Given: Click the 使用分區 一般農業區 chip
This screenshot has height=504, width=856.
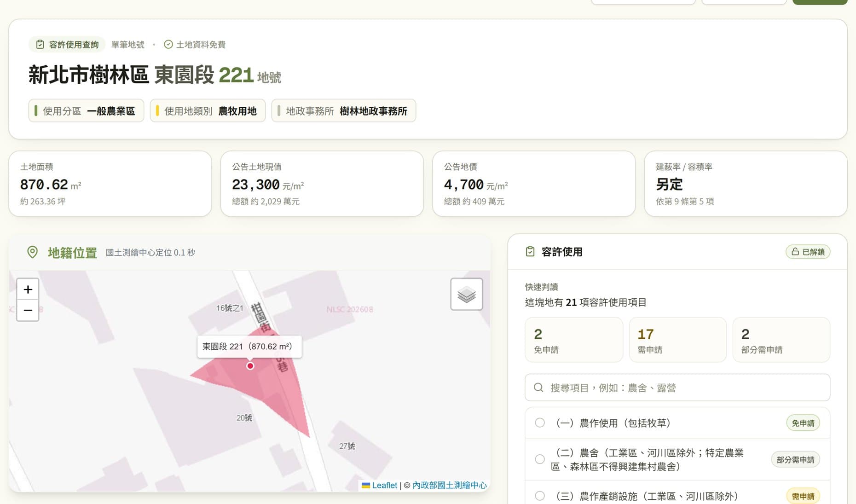Looking at the screenshot, I should [86, 110].
